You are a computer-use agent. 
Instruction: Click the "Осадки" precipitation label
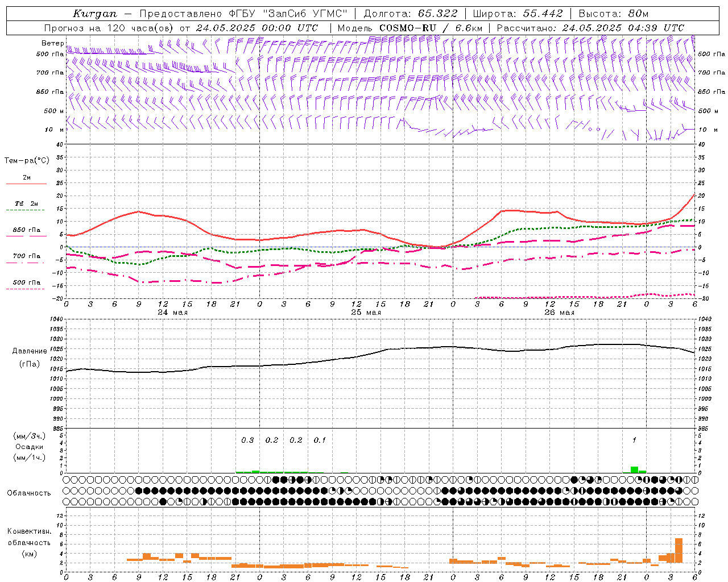(29, 447)
